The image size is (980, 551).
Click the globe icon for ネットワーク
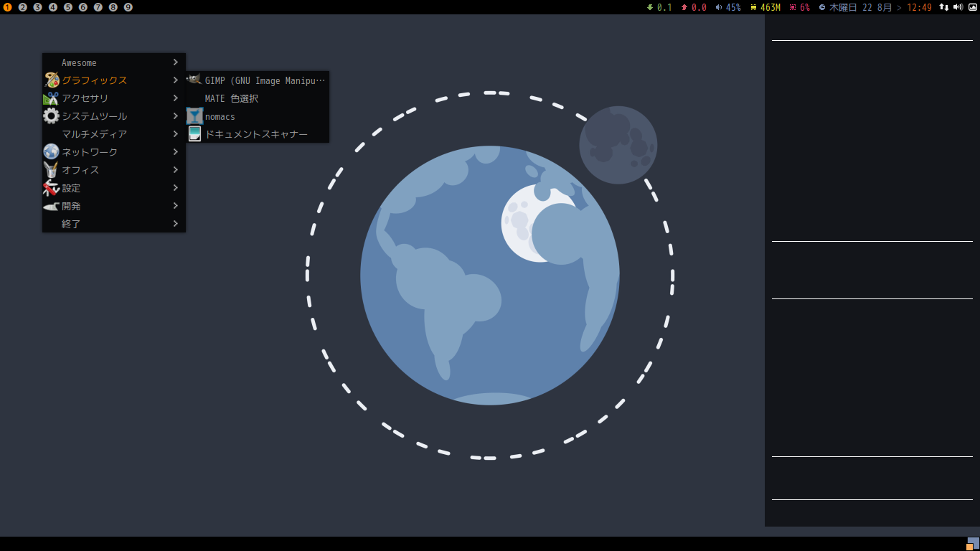[51, 152]
